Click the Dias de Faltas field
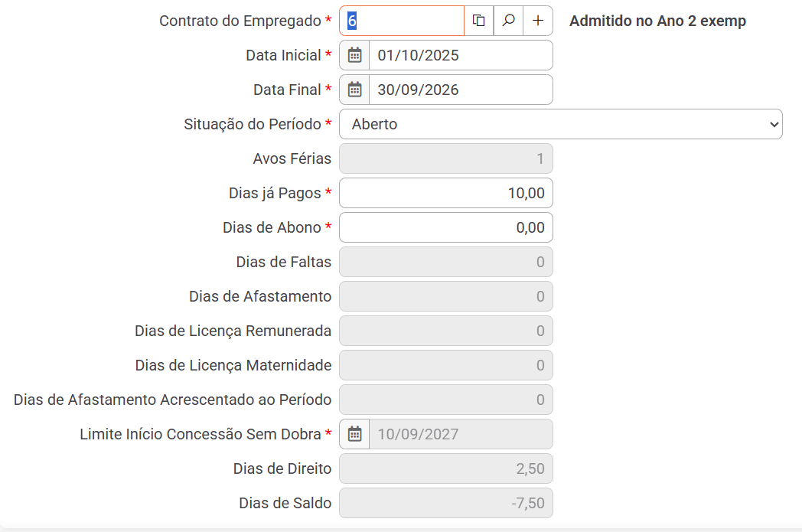 point(445,262)
